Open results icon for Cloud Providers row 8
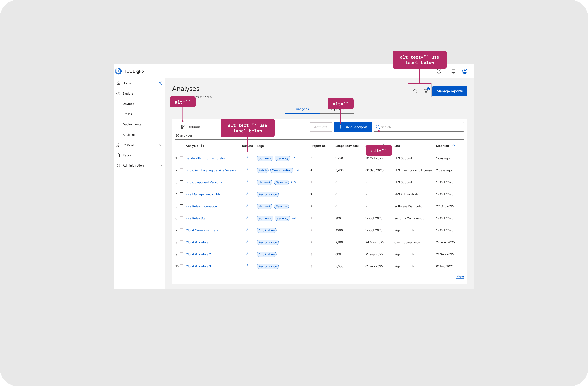Viewport: 588px width, 386px height. [246, 242]
